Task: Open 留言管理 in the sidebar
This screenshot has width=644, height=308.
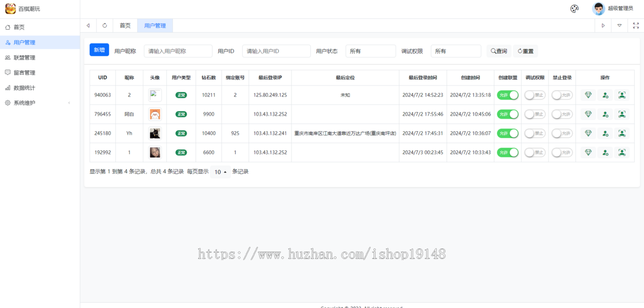Action: click(40, 73)
